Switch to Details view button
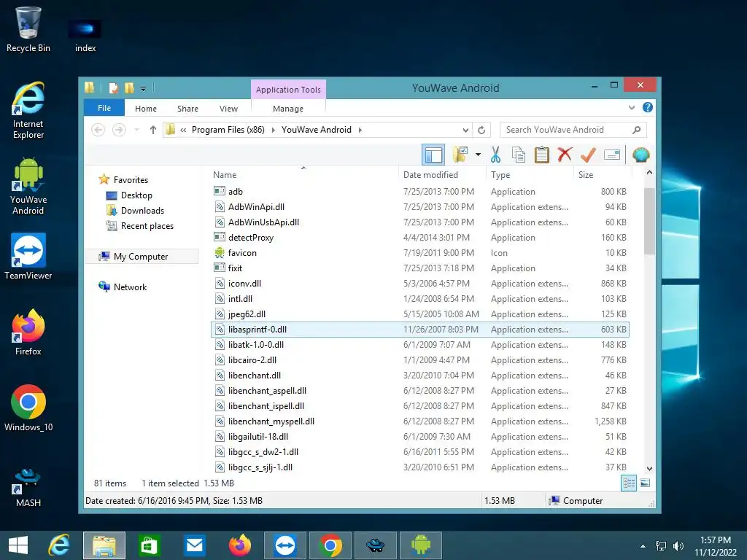 click(629, 483)
